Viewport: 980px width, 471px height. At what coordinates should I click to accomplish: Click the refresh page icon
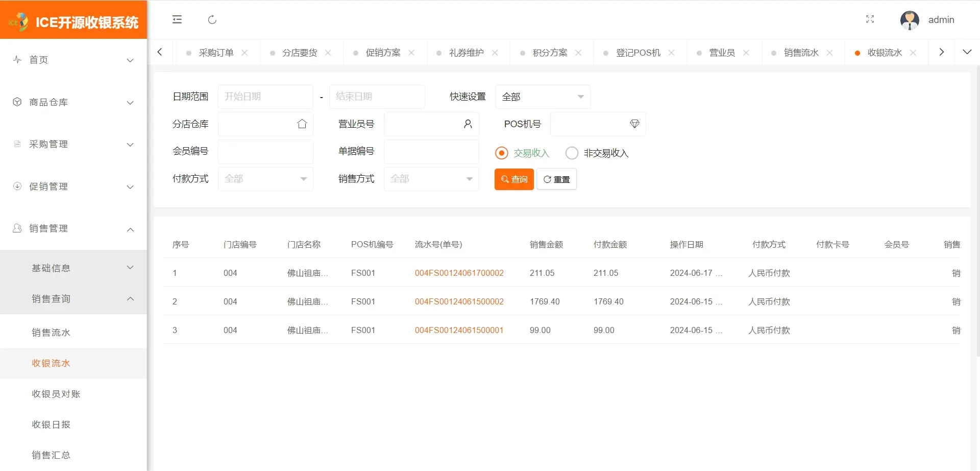point(212,19)
